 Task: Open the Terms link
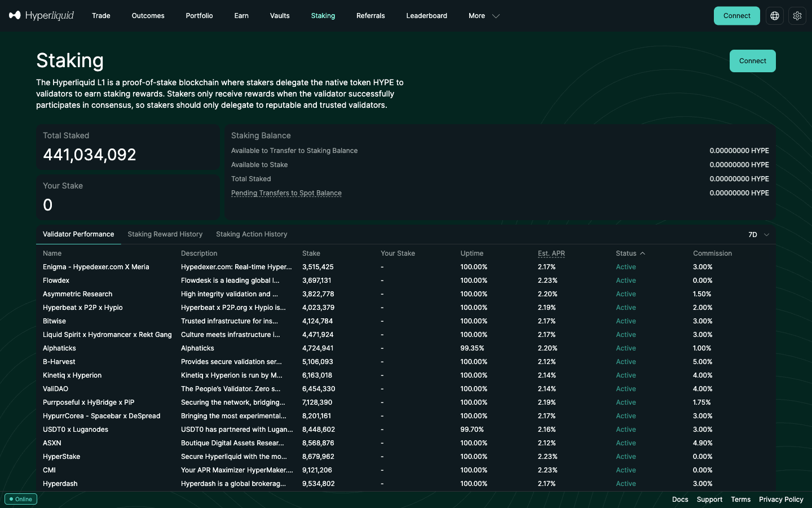click(x=740, y=500)
